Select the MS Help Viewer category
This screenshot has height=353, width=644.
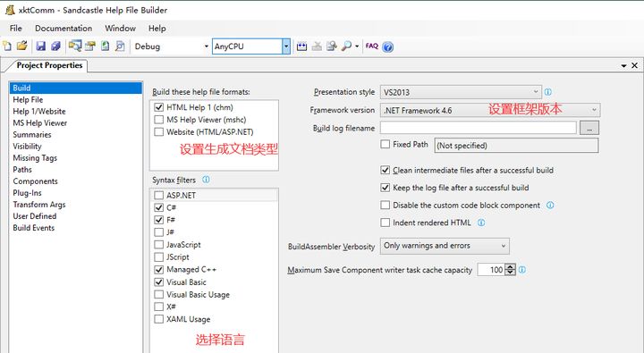pos(75,122)
